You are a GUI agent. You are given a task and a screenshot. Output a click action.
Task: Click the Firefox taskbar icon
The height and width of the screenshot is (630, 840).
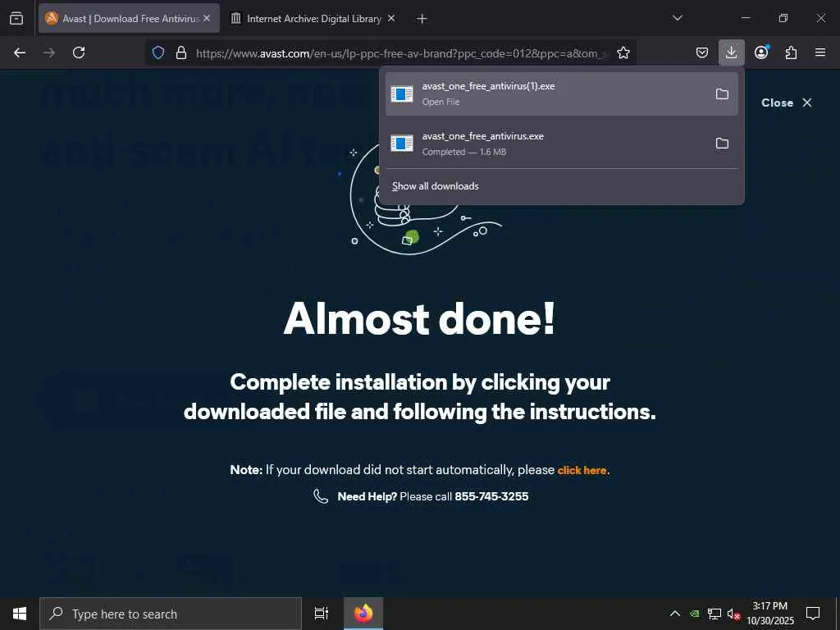363,614
